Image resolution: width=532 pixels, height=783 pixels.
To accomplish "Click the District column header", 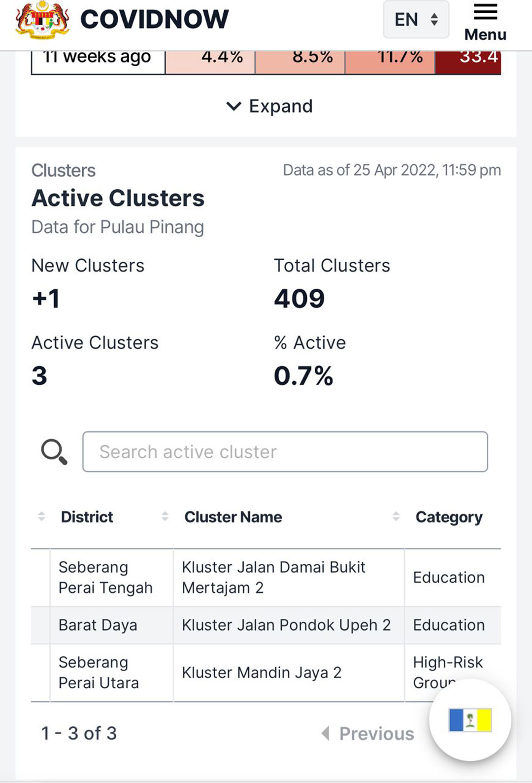I will point(87,517).
